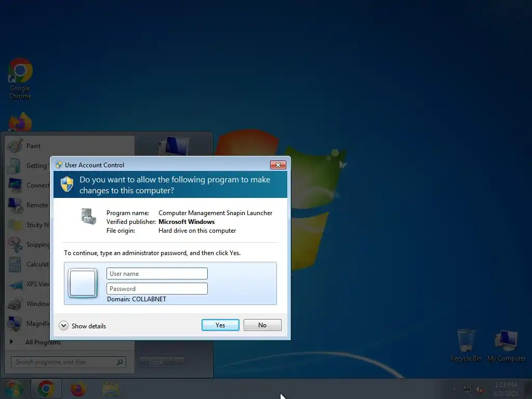Click the UAC shield icon in banner
This screenshot has height=399, width=532.
click(x=67, y=184)
